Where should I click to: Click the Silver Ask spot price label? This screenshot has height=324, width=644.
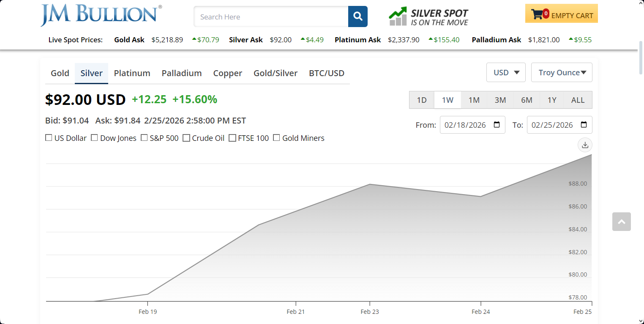(x=246, y=40)
